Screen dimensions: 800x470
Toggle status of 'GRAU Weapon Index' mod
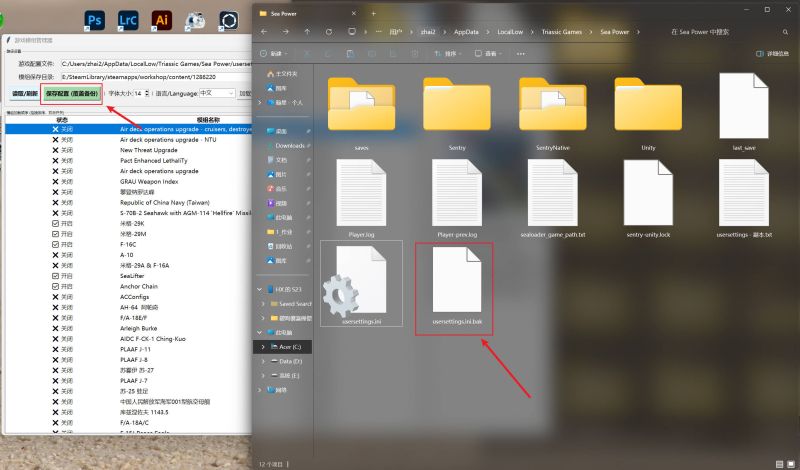click(62, 182)
